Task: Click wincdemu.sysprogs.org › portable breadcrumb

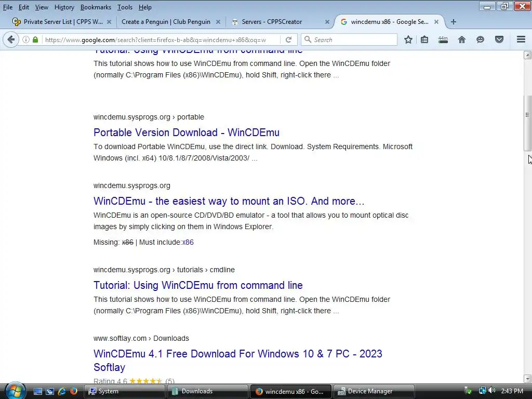Action: (x=149, y=117)
